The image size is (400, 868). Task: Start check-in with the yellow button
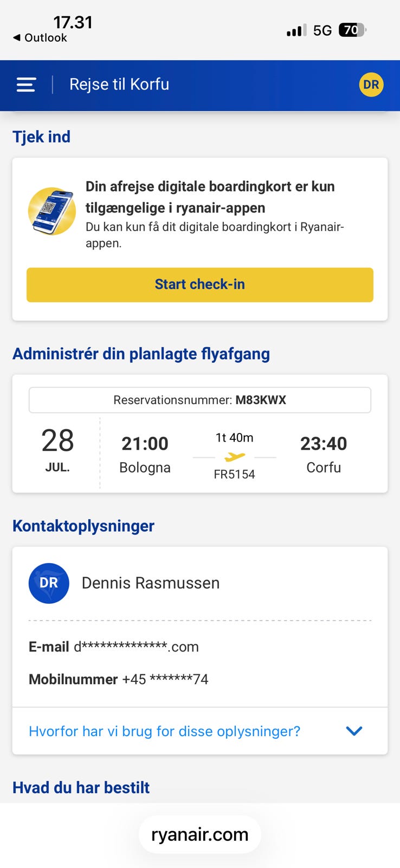200,284
